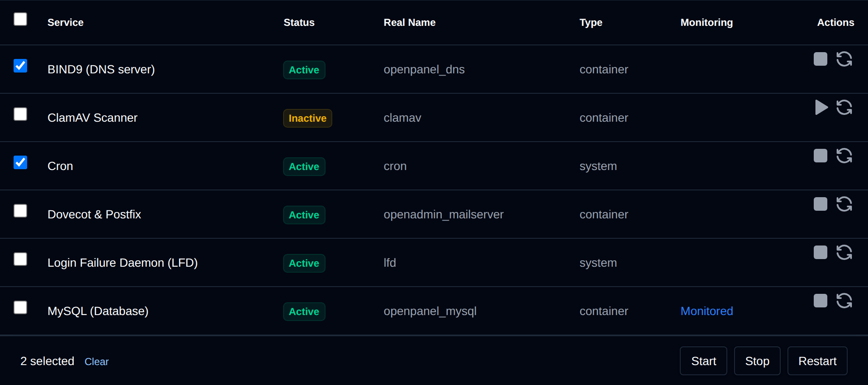The width and height of the screenshot is (868, 385).
Task: Uncheck the Cron service checkbox
Action: pyautogui.click(x=20, y=162)
